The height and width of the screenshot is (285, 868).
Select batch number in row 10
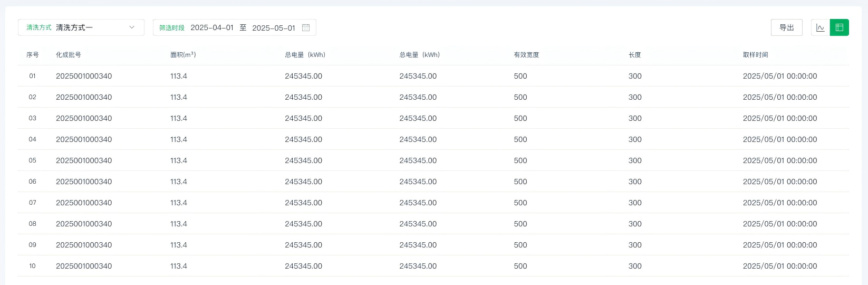click(84, 266)
